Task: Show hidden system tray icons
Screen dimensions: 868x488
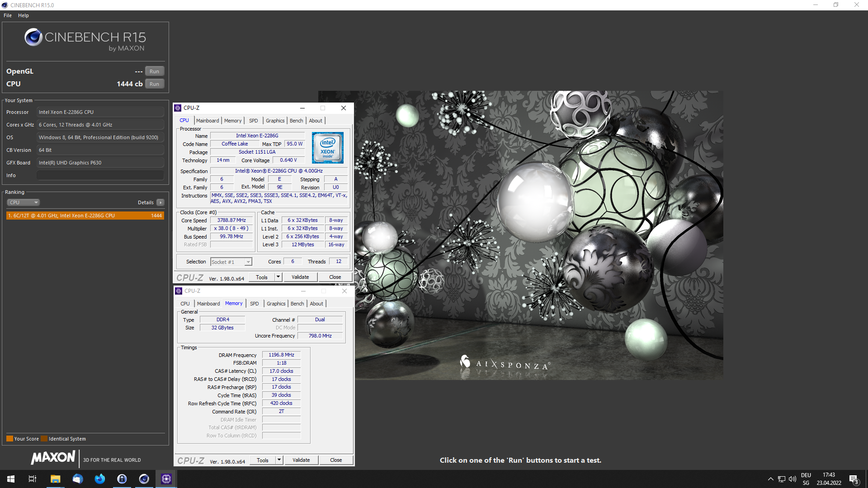Action: 770,479
